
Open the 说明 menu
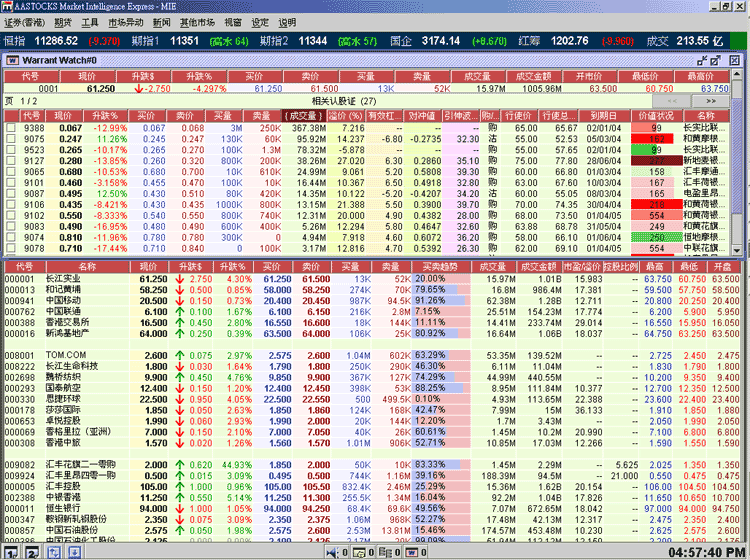click(287, 22)
